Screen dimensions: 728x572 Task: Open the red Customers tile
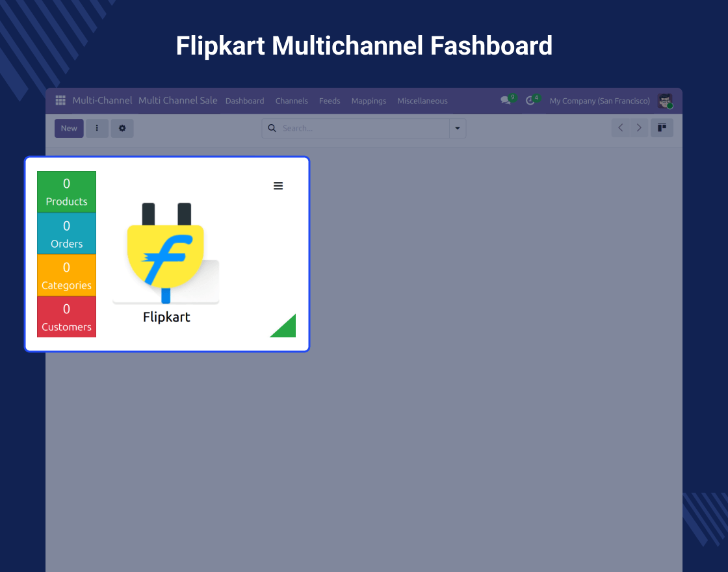[66, 317]
